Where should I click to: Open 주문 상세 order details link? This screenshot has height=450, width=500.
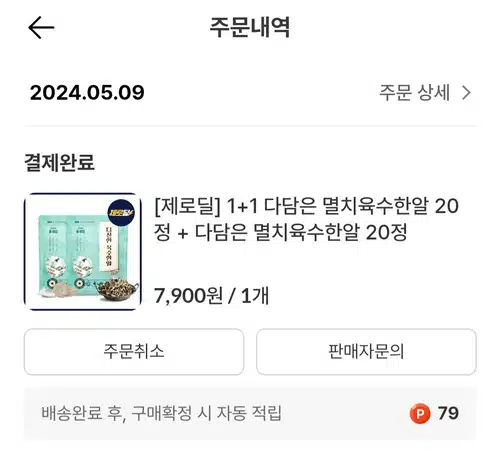click(x=415, y=92)
